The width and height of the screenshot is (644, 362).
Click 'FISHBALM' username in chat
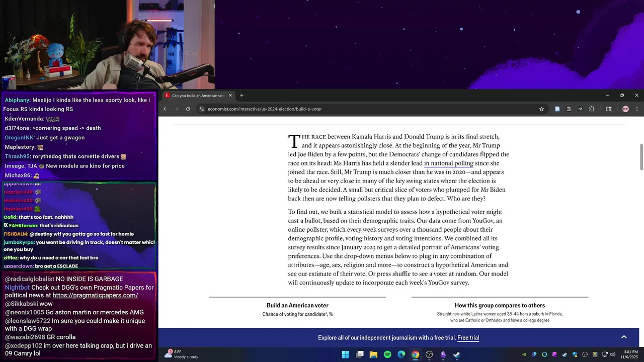[x=16, y=234]
